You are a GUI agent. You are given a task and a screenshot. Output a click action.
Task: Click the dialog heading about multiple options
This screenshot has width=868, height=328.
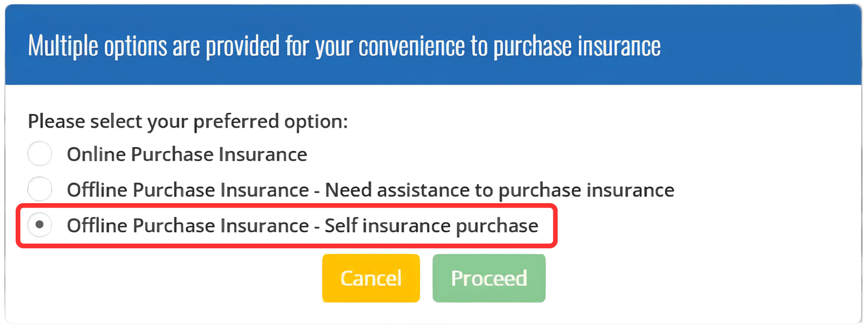tap(343, 46)
